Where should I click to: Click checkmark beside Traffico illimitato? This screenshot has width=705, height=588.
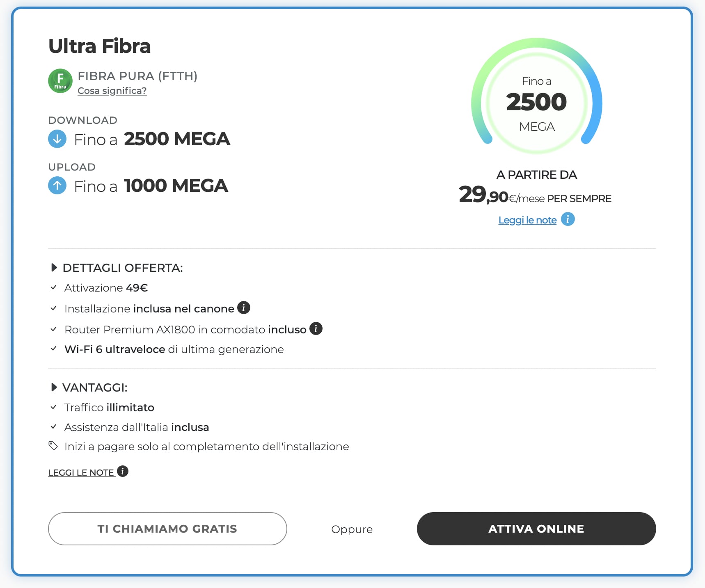coord(53,407)
